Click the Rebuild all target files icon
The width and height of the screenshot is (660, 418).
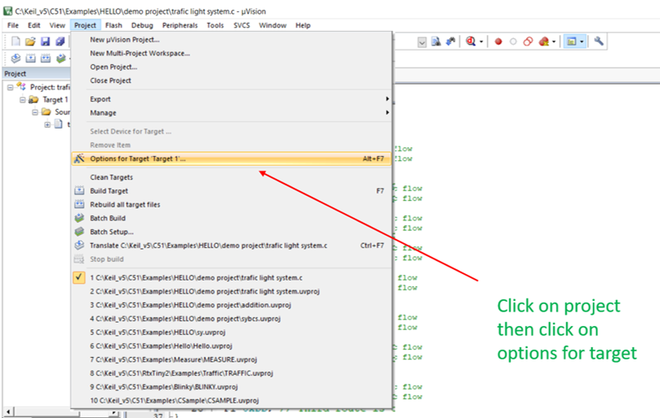pyautogui.click(x=79, y=205)
